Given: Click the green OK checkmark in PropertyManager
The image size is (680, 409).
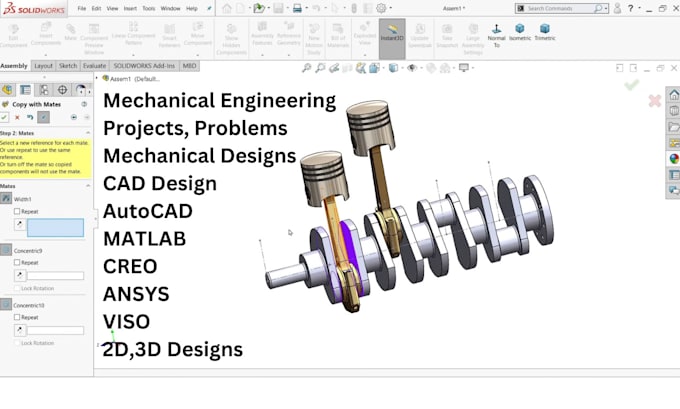Looking at the screenshot, I should (x=4, y=117).
